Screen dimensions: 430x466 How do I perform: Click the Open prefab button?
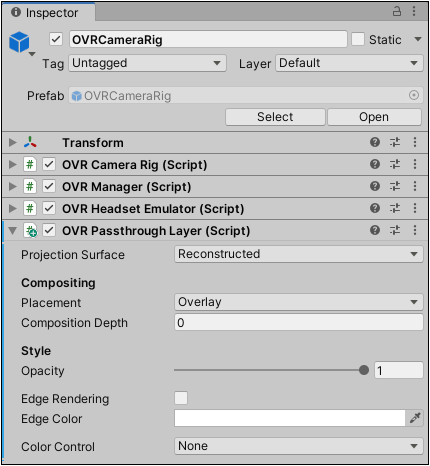374,117
